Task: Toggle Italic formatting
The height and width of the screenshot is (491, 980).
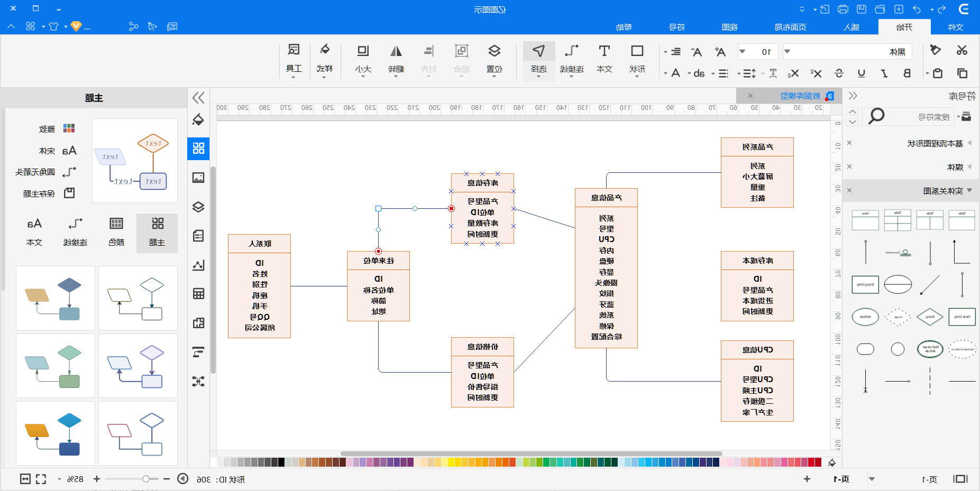Action: click(x=884, y=73)
